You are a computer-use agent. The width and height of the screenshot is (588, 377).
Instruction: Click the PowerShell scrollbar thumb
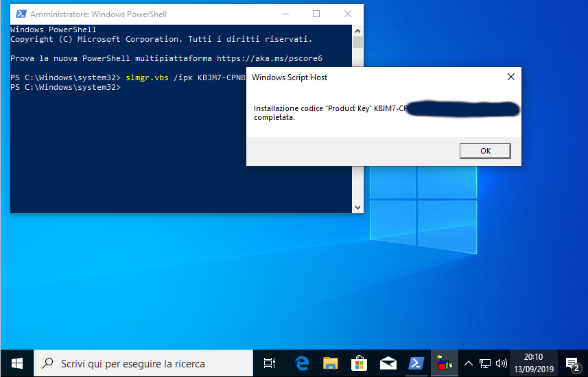click(x=357, y=42)
